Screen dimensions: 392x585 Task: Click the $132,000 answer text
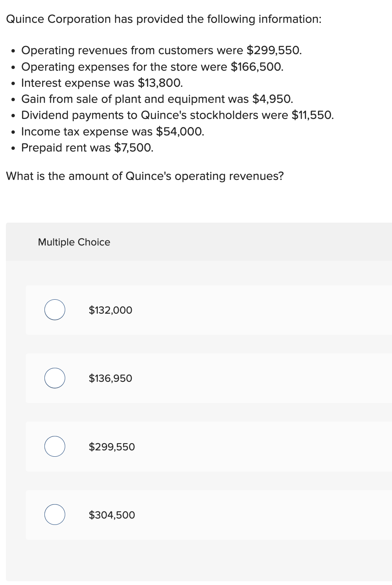(x=110, y=310)
